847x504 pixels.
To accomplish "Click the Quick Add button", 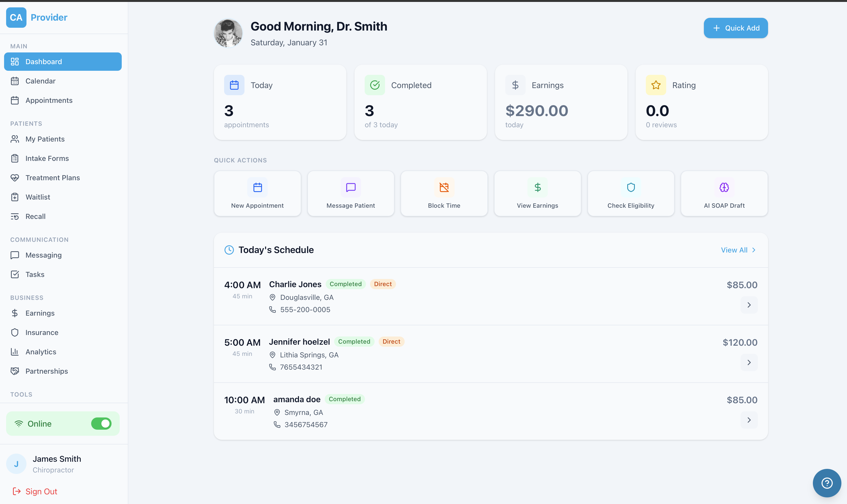I will coord(735,28).
